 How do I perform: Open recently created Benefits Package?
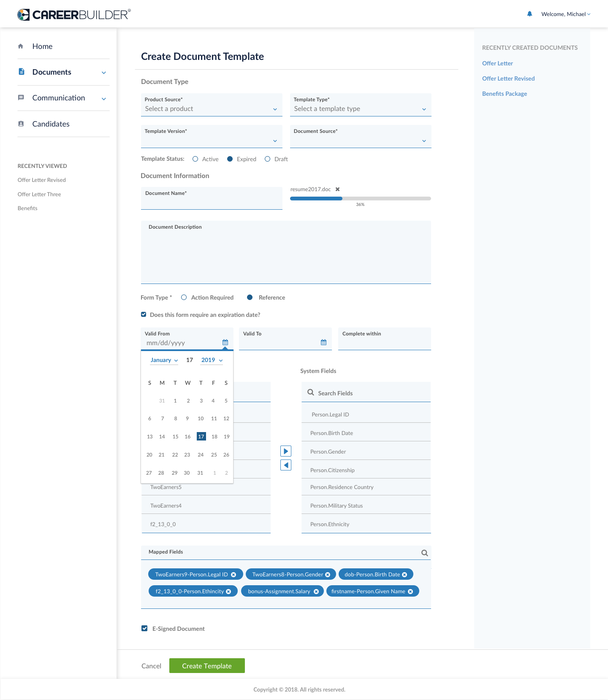point(505,94)
